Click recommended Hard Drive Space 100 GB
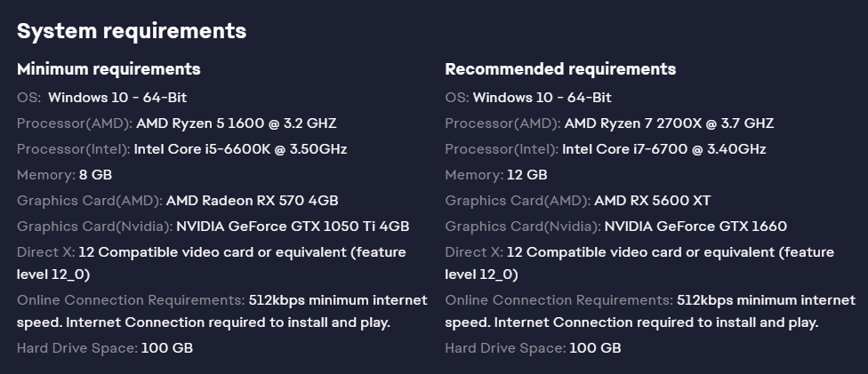Viewport: 868px width, 374px height. click(595, 348)
